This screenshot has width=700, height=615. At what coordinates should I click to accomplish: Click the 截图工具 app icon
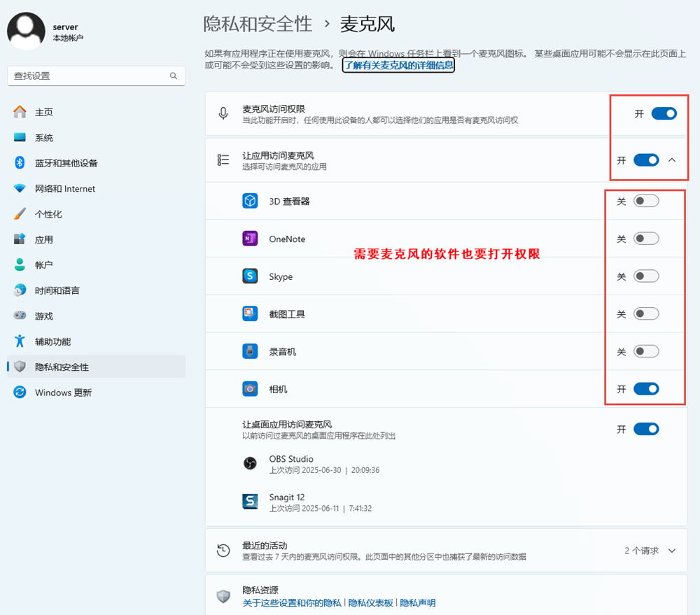point(250,313)
